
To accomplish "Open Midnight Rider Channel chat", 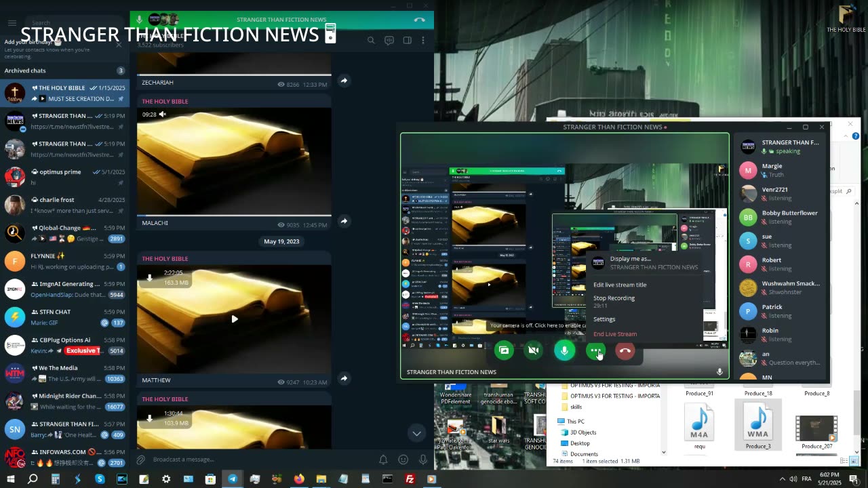I will coord(64,401).
